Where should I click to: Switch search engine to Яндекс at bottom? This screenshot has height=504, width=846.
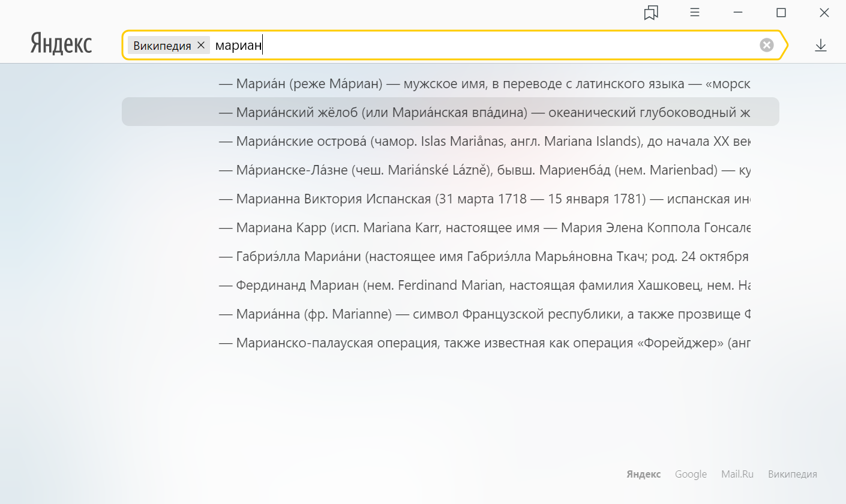coord(644,474)
